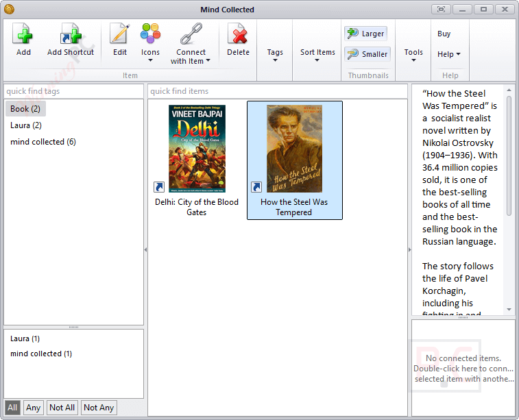Click description scrollbar up arrow
The width and height of the screenshot is (519, 420).
click(x=509, y=90)
